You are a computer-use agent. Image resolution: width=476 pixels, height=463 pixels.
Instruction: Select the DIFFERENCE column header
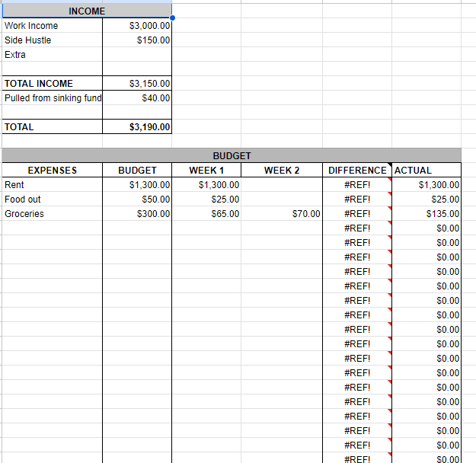point(357,170)
